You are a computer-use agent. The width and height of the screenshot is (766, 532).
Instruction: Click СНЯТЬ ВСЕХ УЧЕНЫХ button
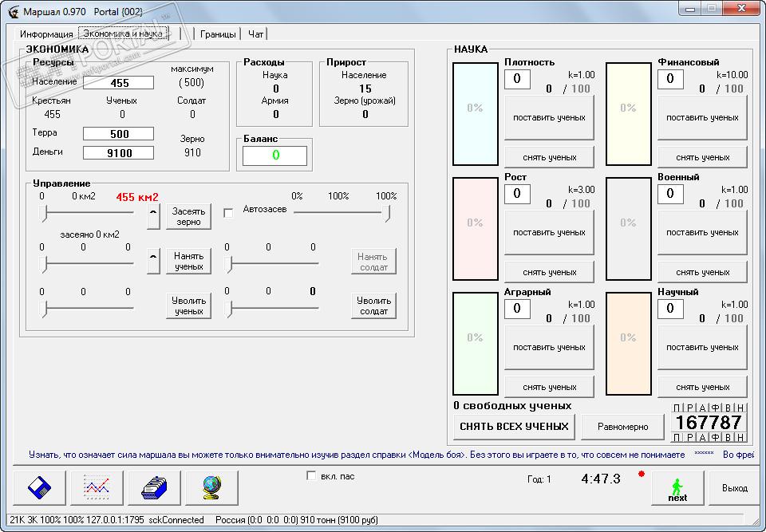(x=514, y=427)
